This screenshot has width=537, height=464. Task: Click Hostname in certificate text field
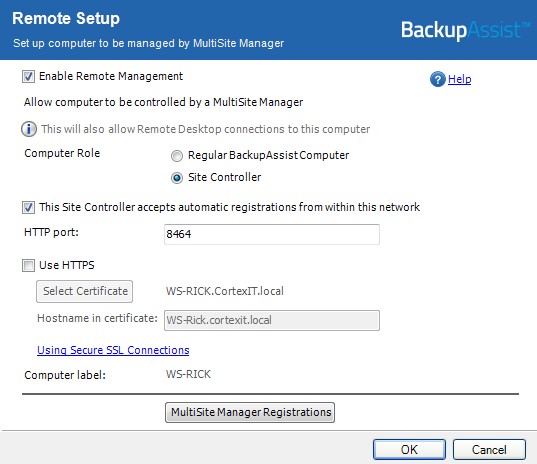tap(272, 320)
